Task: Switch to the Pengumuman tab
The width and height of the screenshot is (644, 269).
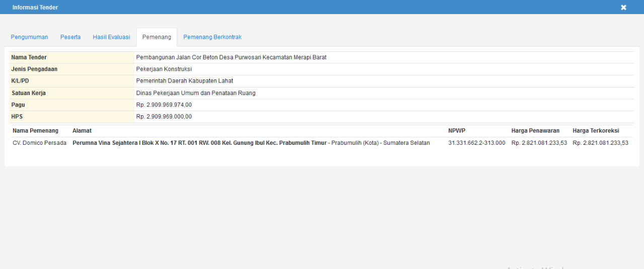Action: point(30,37)
